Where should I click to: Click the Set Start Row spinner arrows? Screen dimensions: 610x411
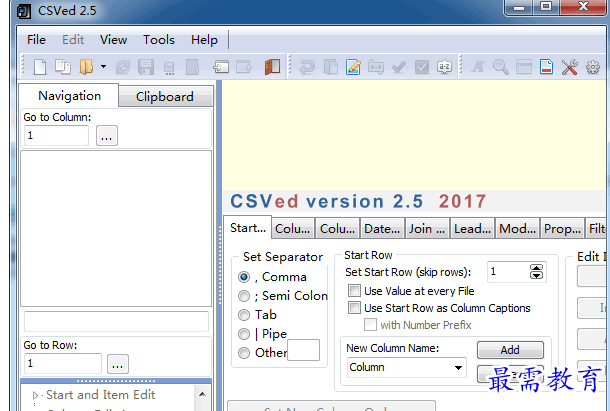pos(536,271)
